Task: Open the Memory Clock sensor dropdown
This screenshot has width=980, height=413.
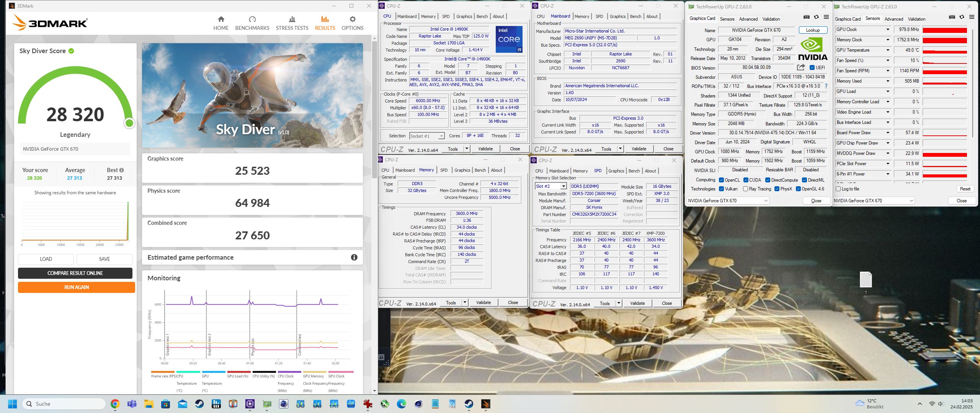Action: click(x=888, y=40)
